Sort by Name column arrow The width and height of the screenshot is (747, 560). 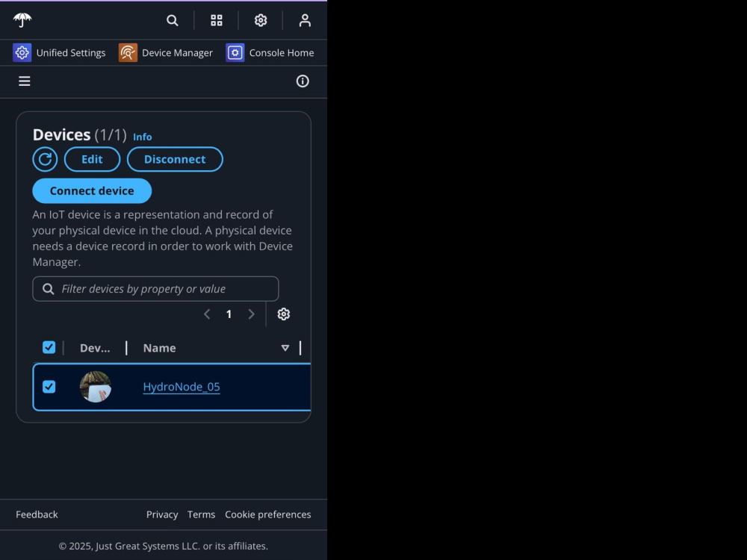[285, 348]
